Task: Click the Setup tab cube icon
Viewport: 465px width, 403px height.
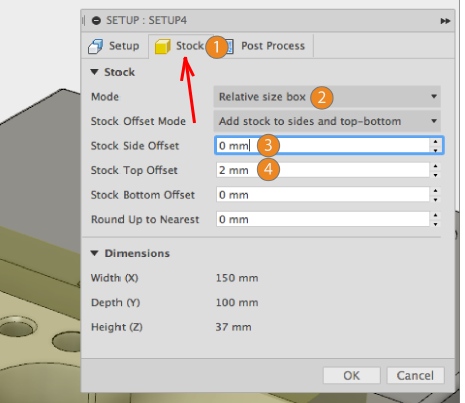Action: 96,46
